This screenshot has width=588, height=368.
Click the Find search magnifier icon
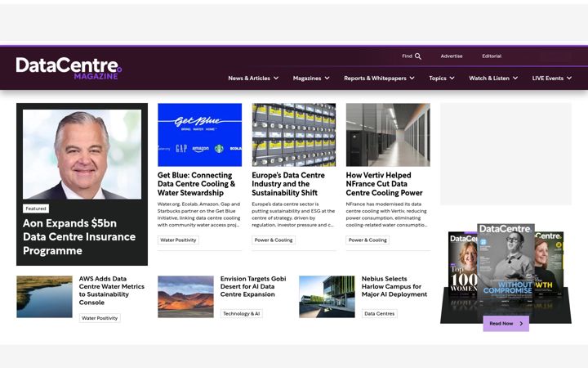pos(418,56)
